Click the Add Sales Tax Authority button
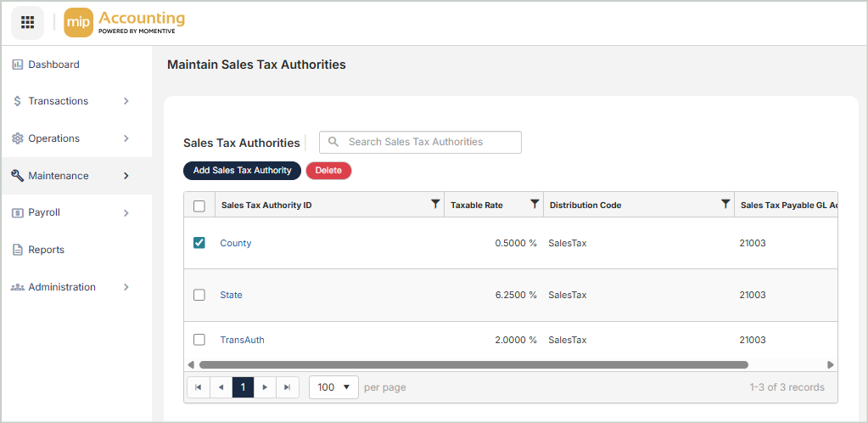The width and height of the screenshot is (868, 423). [242, 171]
